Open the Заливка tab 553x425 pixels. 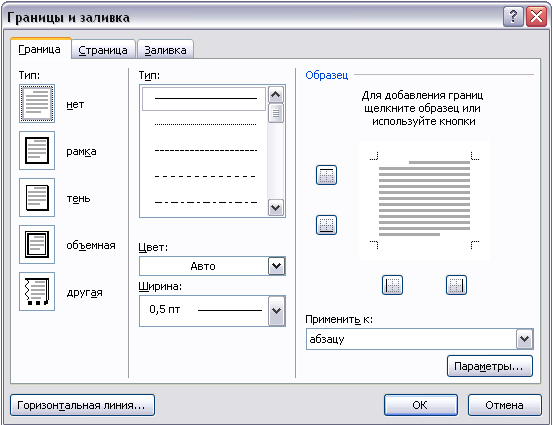[x=165, y=50]
